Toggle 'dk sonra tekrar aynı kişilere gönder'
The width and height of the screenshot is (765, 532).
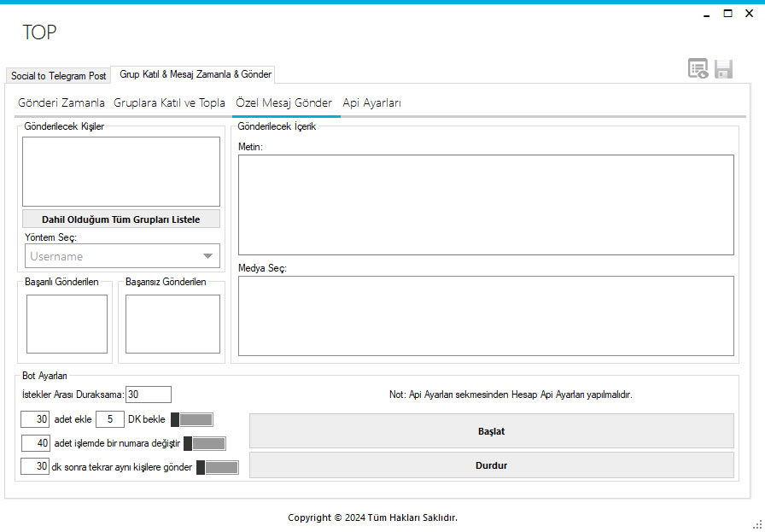pos(218,468)
